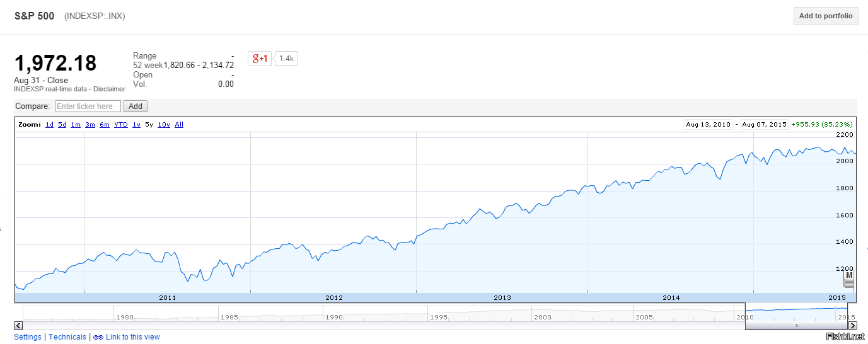Click the Add to portfolio button
This screenshot has width=868, height=344.
825,16
